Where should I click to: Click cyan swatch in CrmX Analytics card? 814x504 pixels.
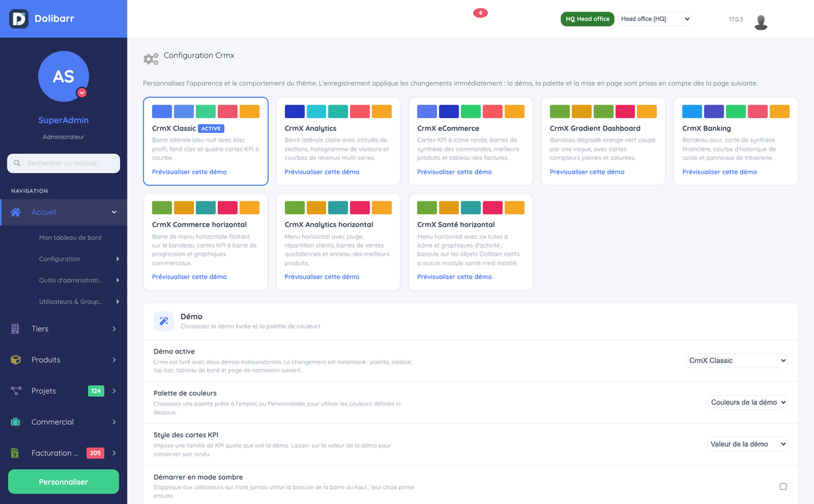pyautogui.click(x=317, y=111)
